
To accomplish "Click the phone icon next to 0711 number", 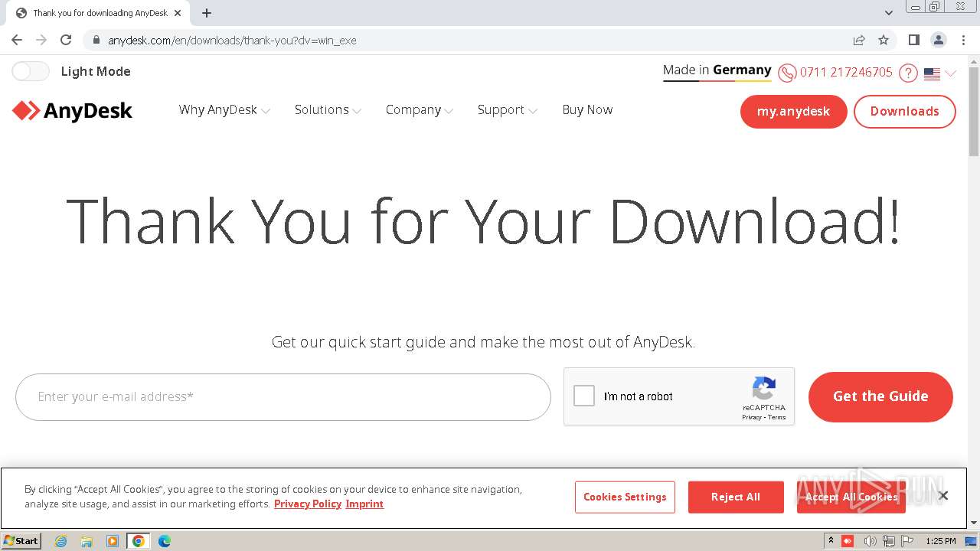I will point(787,73).
